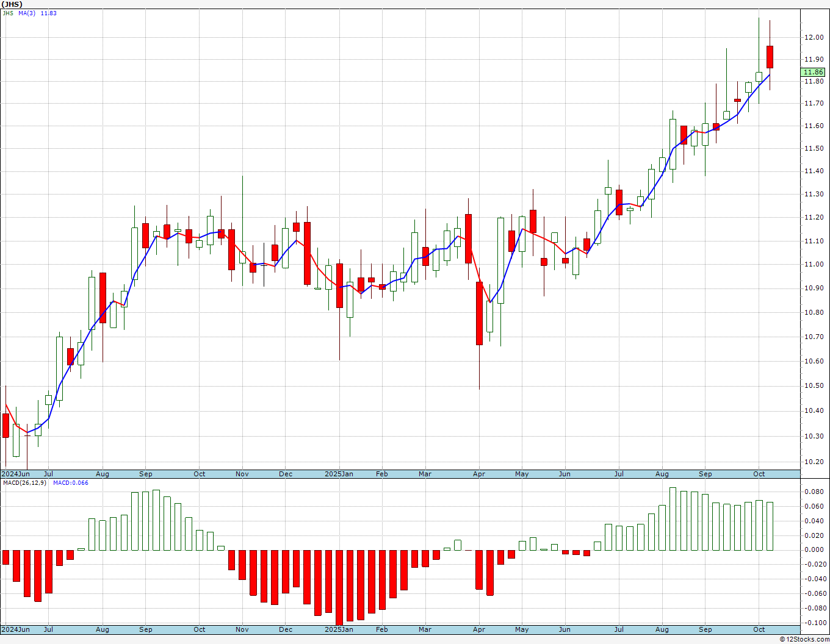Select the 11.60 price axis label
The image size is (830, 644).
click(x=814, y=126)
